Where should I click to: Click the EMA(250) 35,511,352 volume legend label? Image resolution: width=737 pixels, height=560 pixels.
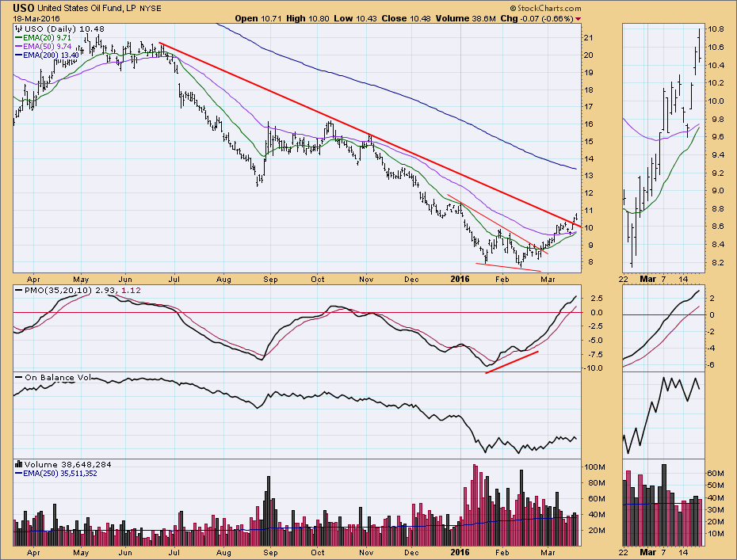[x=60, y=474]
